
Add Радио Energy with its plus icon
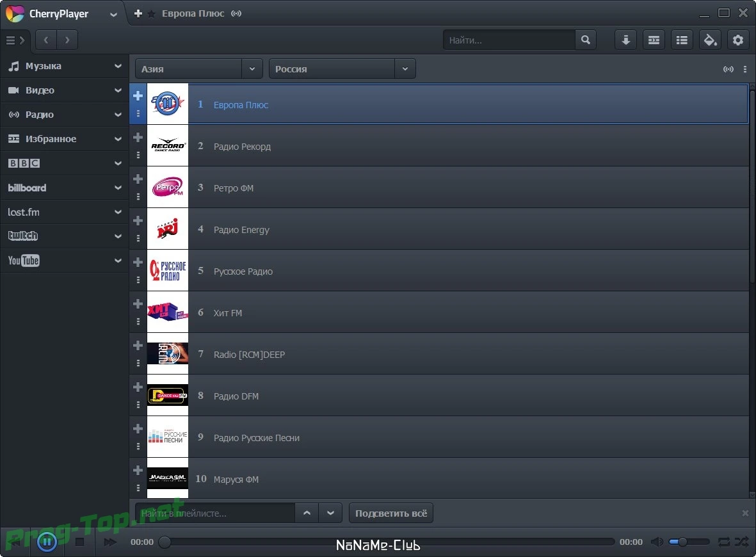(x=138, y=220)
